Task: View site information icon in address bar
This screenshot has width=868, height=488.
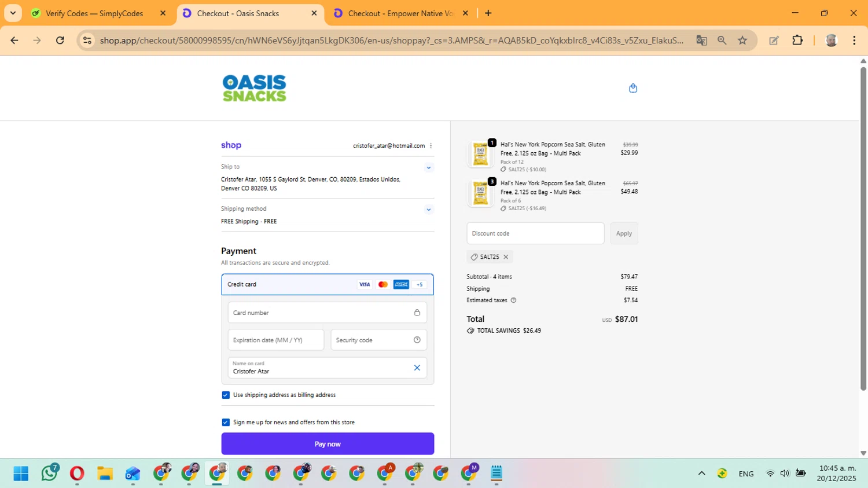Action: [87, 41]
